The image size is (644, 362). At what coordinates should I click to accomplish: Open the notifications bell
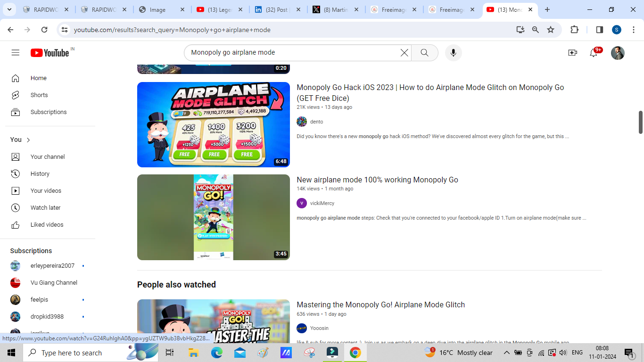(x=594, y=53)
